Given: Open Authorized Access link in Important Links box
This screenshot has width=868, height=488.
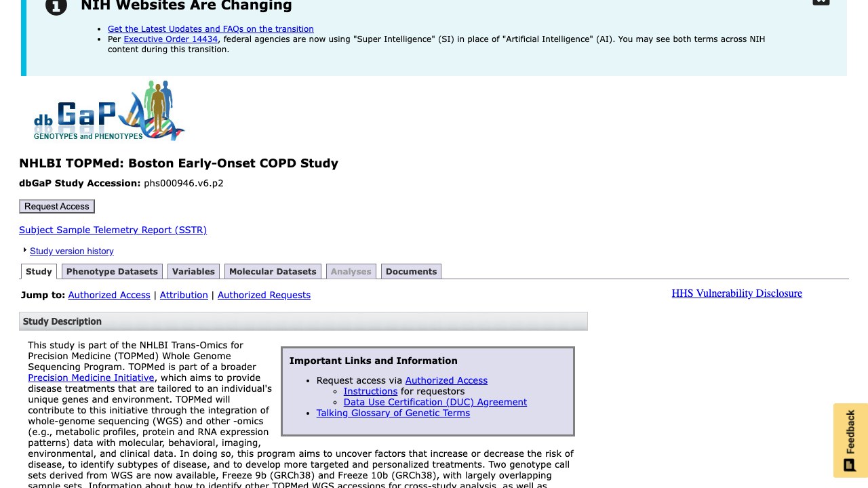Looking at the screenshot, I should (446, 380).
